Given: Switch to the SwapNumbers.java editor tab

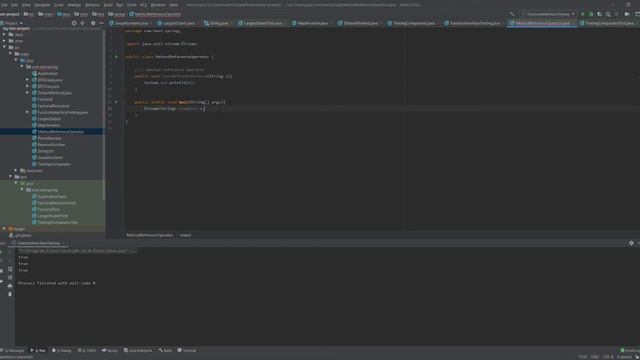Looking at the screenshot, I should coord(131,23).
